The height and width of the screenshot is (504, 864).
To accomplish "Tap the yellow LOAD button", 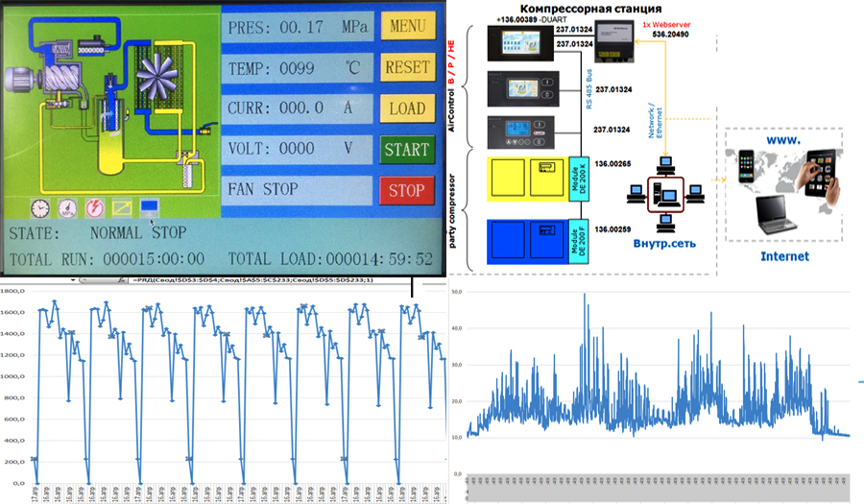I will click(407, 108).
